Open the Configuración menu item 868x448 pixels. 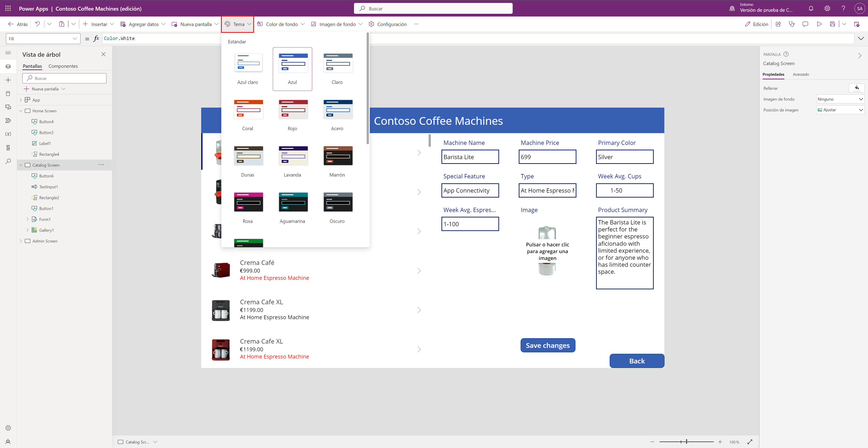click(x=388, y=24)
